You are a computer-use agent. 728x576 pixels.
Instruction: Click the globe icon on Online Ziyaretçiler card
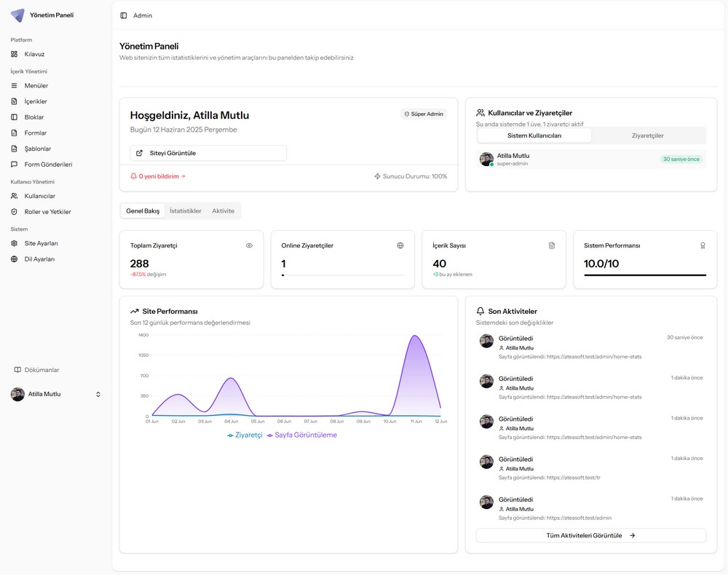pyautogui.click(x=400, y=245)
